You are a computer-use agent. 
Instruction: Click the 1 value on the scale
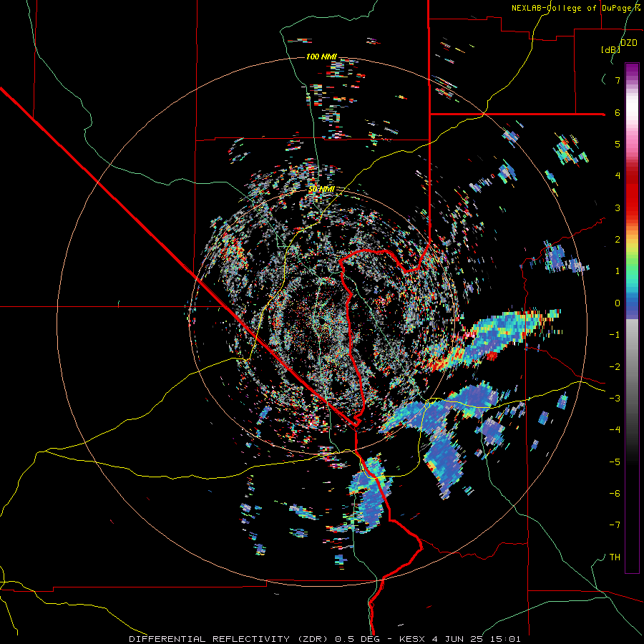618,271
